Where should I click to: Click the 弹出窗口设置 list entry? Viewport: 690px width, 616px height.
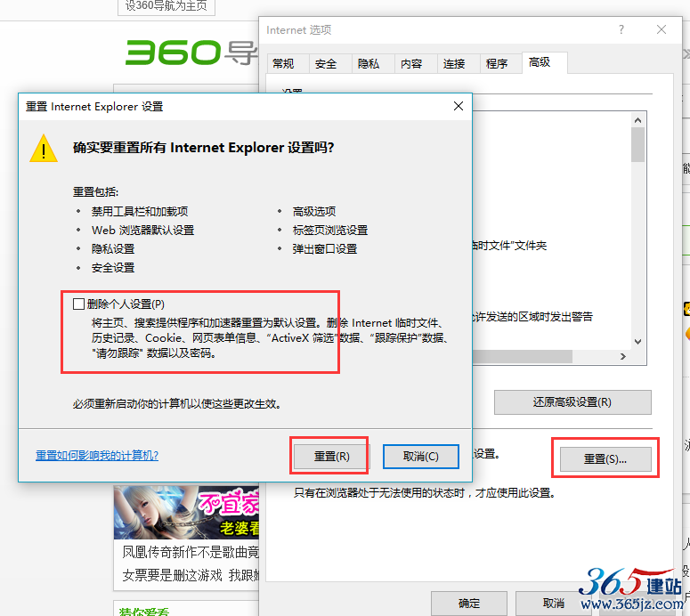click(x=325, y=249)
